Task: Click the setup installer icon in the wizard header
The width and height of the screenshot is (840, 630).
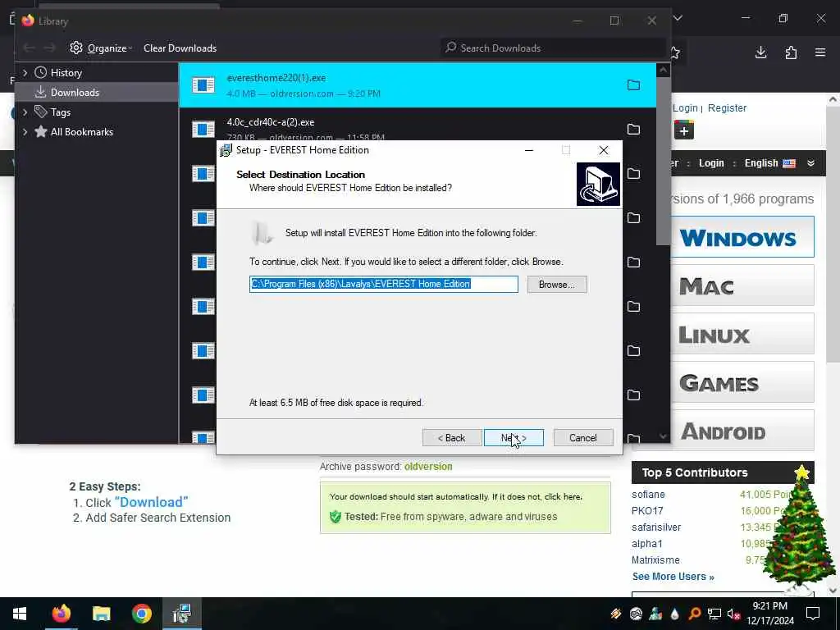Action: pyautogui.click(x=598, y=185)
